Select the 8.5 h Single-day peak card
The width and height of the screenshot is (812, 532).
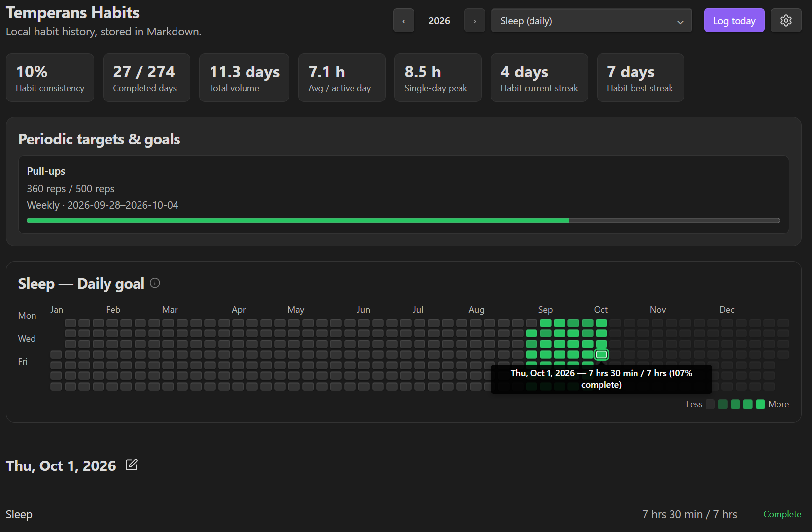tap(438, 78)
